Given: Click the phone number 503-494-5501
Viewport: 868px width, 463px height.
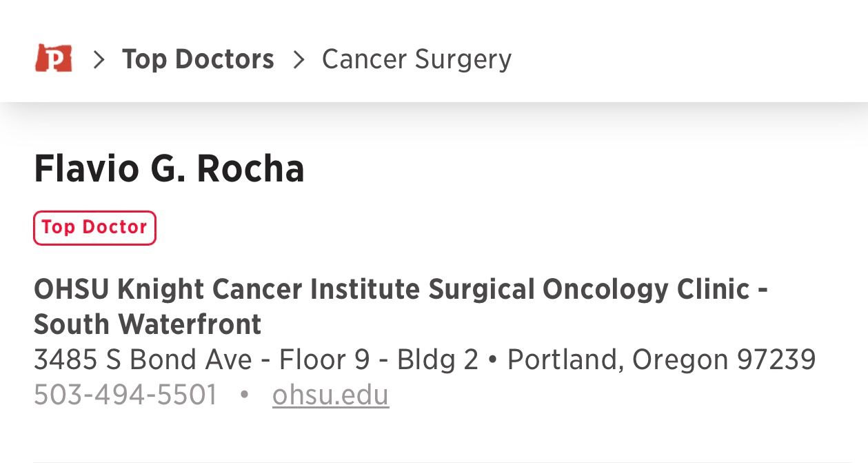Looking at the screenshot, I should click(x=126, y=395).
